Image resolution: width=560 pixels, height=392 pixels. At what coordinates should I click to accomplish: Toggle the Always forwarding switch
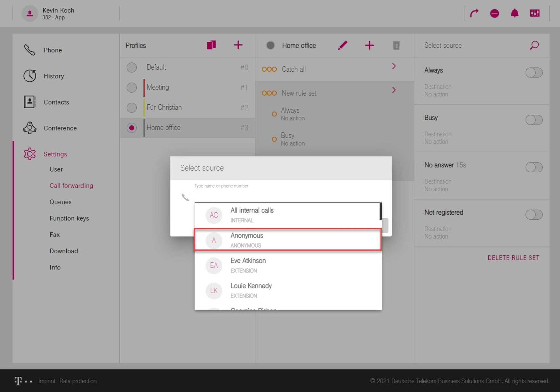click(534, 73)
